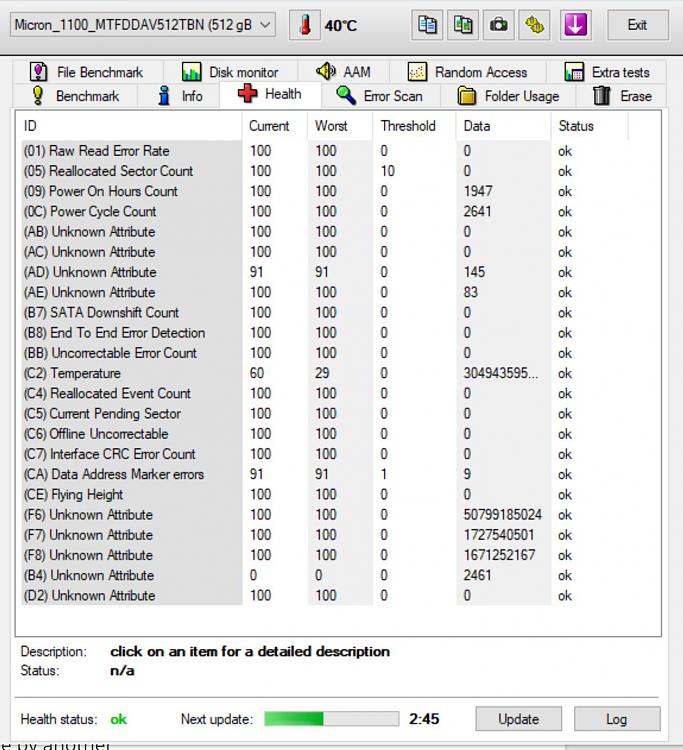Screen dimensions: 683x750
Task: Select the (F7) Unknown Attribute row
Action: coord(324,535)
